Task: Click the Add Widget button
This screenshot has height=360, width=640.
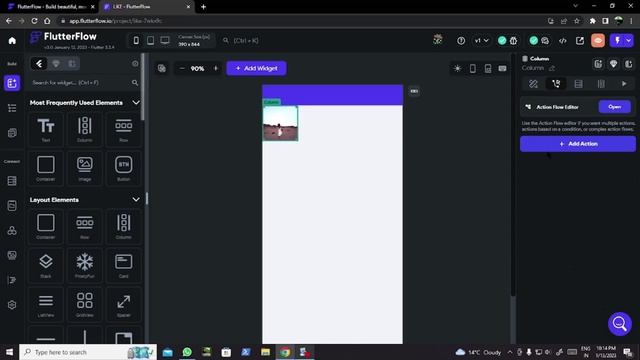Action: click(x=257, y=68)
